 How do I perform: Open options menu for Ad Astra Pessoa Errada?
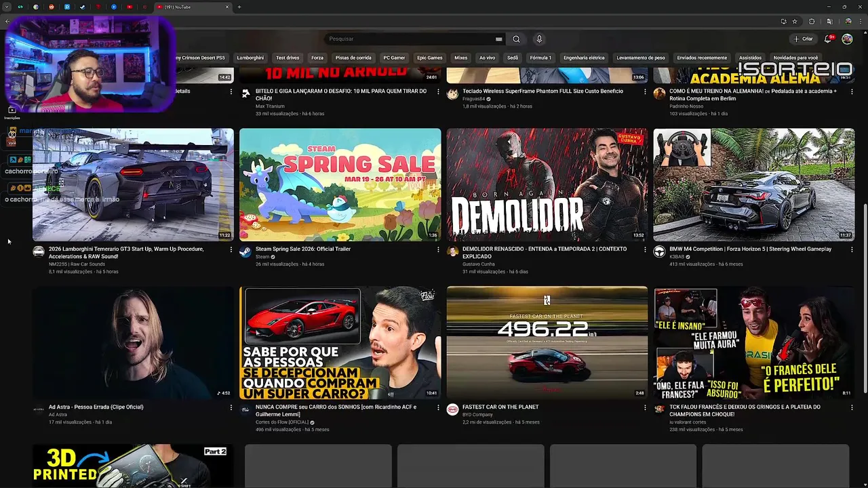231,407
